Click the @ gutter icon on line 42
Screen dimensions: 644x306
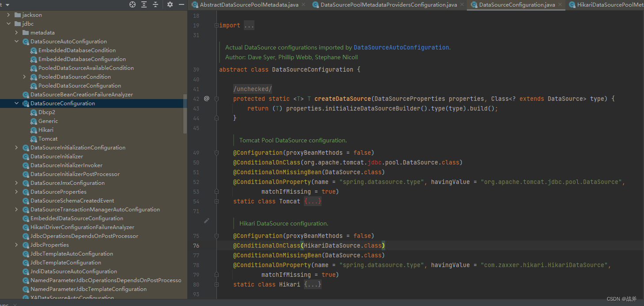coord(207,99)
